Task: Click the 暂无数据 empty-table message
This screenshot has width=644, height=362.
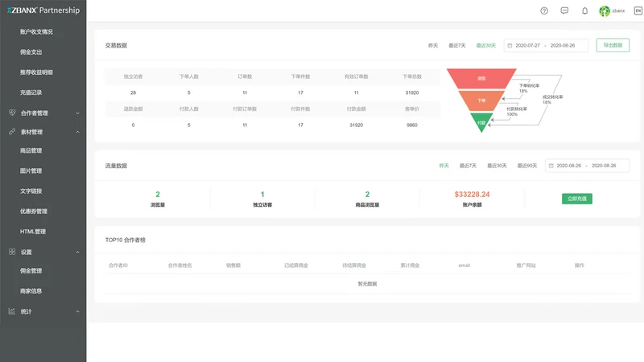Action: click(367, 284)
